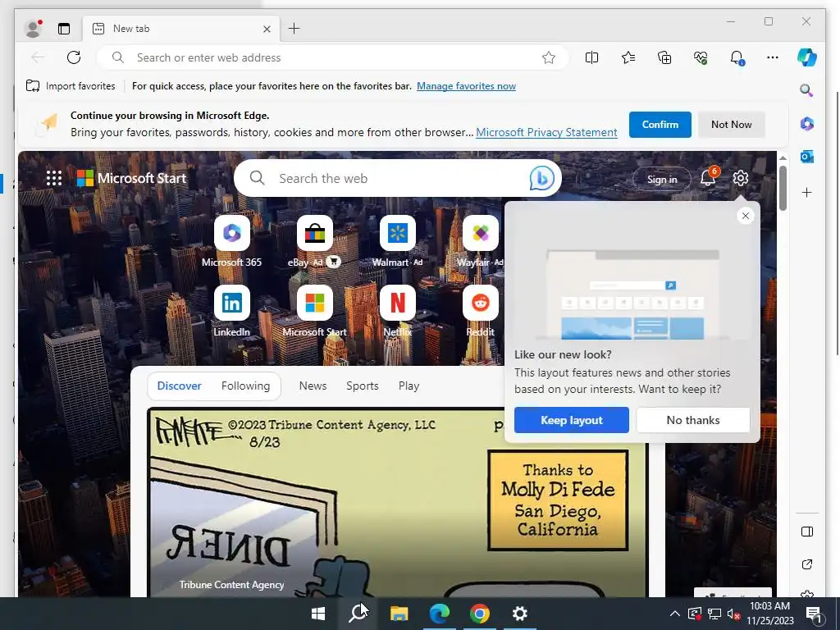
Task: Open taskbar Search
Action: click(358, 614)
